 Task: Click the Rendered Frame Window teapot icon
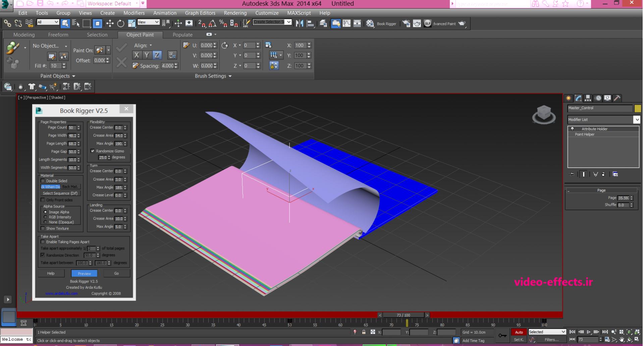click(x=417, y=23)
